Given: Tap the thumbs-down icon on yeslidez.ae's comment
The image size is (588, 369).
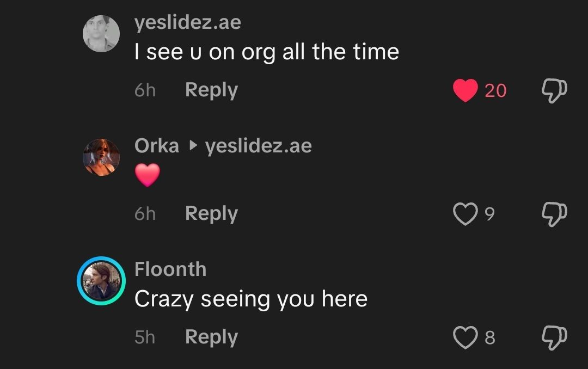Looking at the screenshot, I should point(553,90).
